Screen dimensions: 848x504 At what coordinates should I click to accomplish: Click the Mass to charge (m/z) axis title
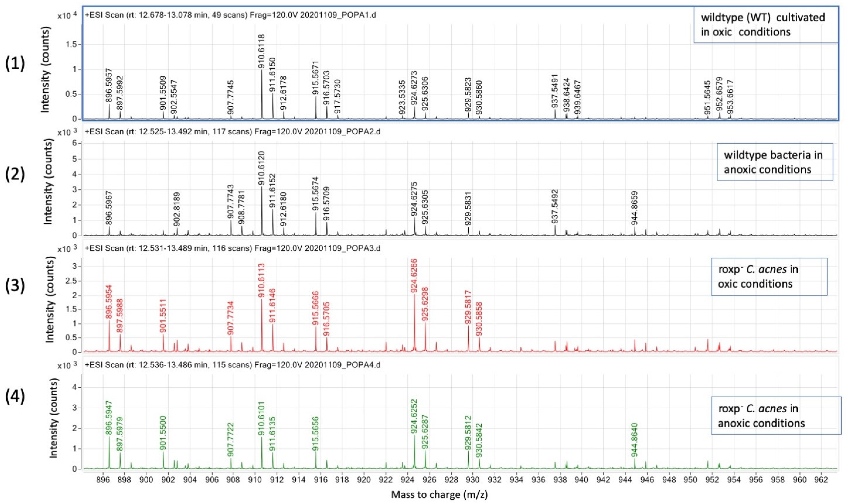point(439,495)
